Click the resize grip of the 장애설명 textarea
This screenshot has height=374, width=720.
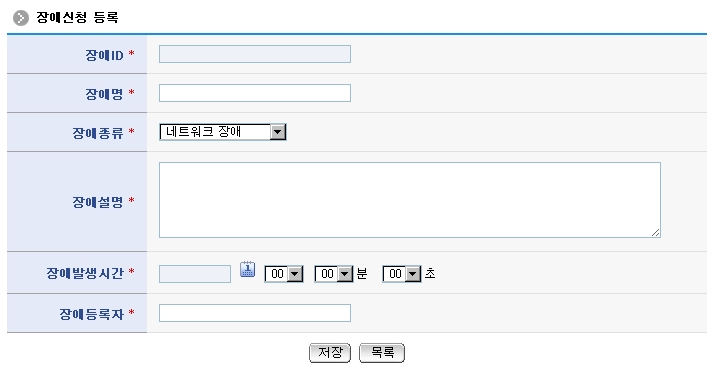coord(656,232)
